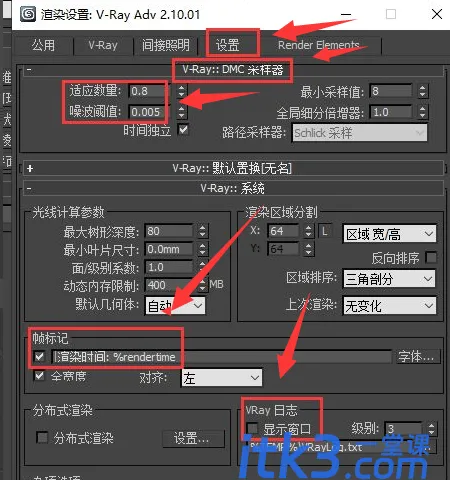
Task: Check the 分布式渲染 checkbox
Action: [x=42, y=437]
